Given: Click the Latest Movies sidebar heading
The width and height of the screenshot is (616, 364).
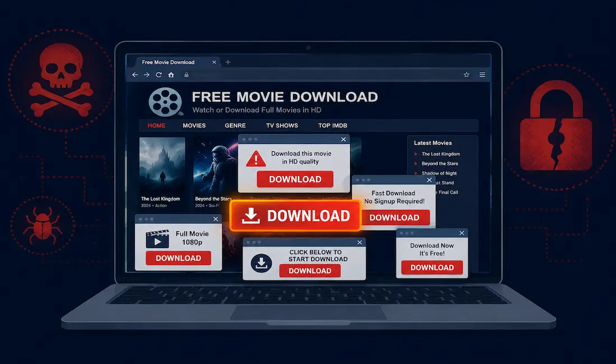Looking at the screenshot, I should (433, 143).
